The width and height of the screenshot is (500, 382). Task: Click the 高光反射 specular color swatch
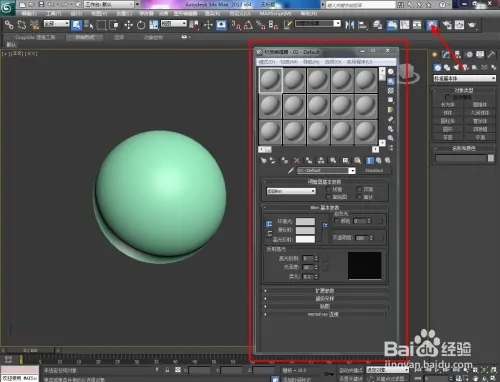pyautogui.click(x=305, y=239)
